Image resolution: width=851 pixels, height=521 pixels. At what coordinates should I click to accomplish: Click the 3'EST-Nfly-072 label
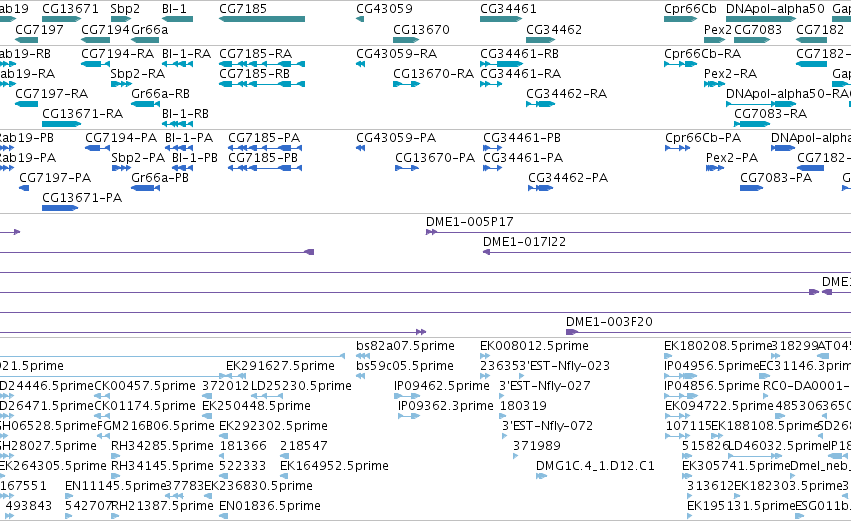pyautogui.click(x=548, y=427)
